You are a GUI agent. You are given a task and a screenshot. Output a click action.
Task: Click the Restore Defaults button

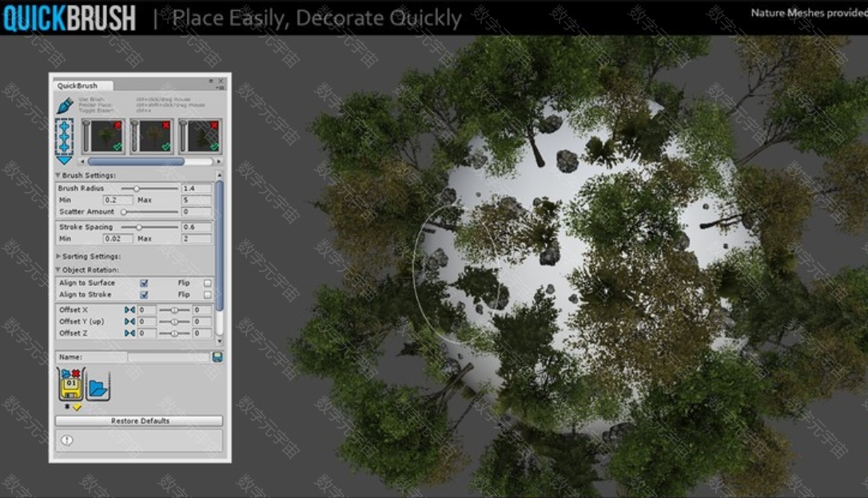[x=139, y=421]
